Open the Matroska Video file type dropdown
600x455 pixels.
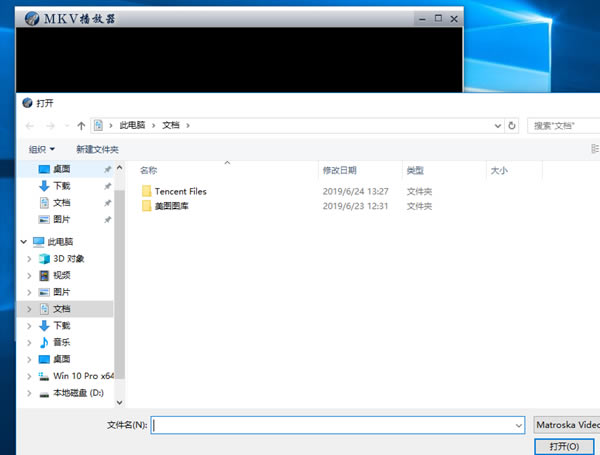pyautogui.click(x=567, y=425)
